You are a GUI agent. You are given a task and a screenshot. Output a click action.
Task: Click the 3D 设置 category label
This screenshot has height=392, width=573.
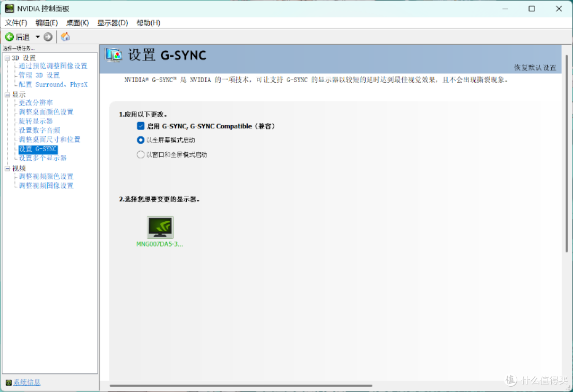24,58
